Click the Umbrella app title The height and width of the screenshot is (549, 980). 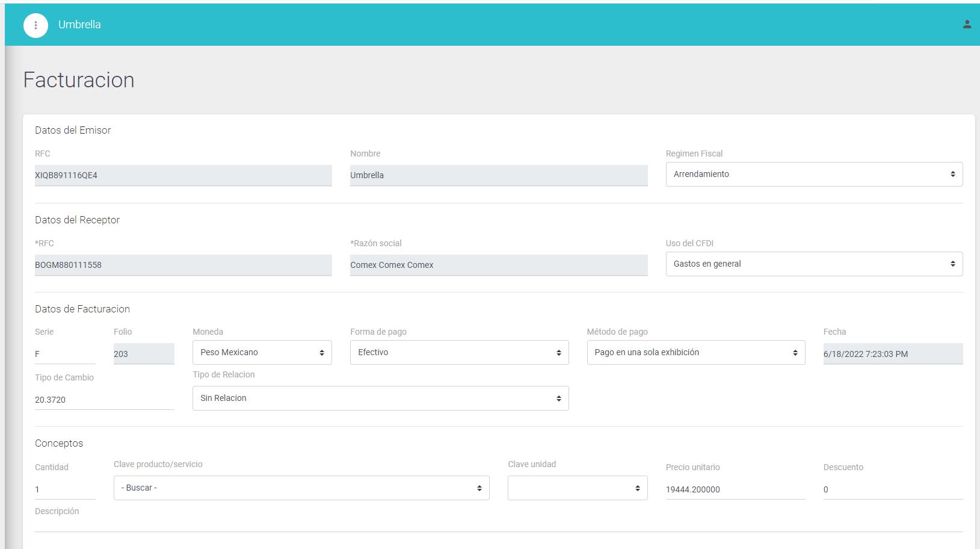pos(79,25)
